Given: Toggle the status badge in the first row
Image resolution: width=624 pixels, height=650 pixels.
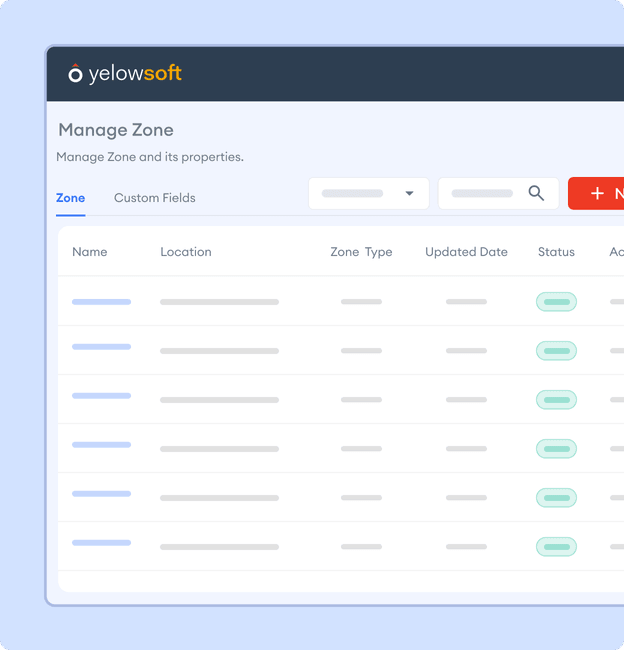Looking at the screenshot, I should [556, 302].
